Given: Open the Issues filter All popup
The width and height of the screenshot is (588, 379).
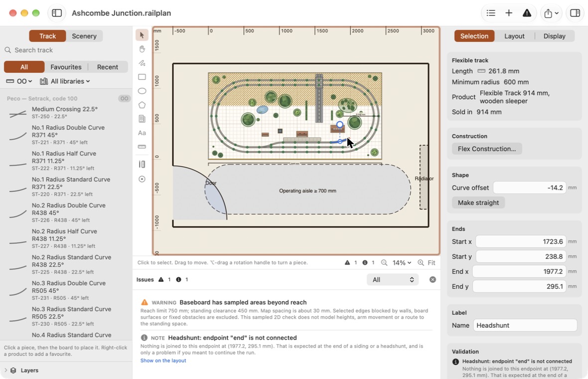Looking at the screenshot, I should point(393,280).
